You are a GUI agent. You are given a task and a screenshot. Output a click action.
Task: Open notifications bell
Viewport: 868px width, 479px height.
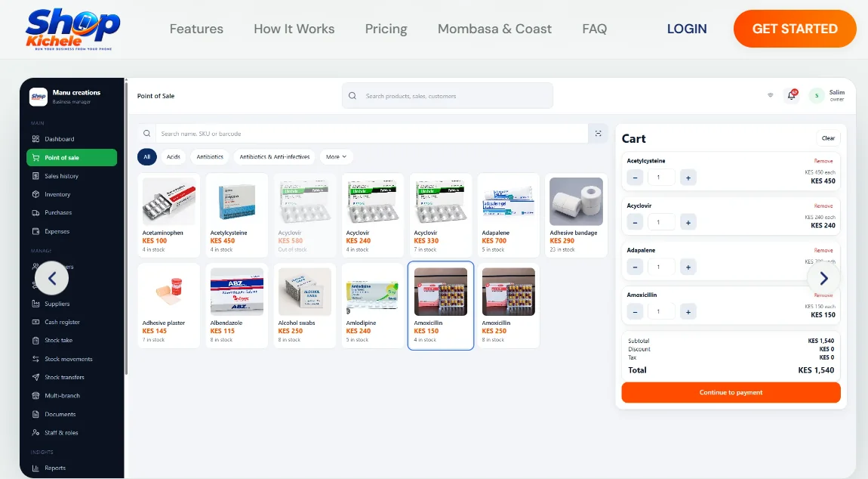point(792,95)
